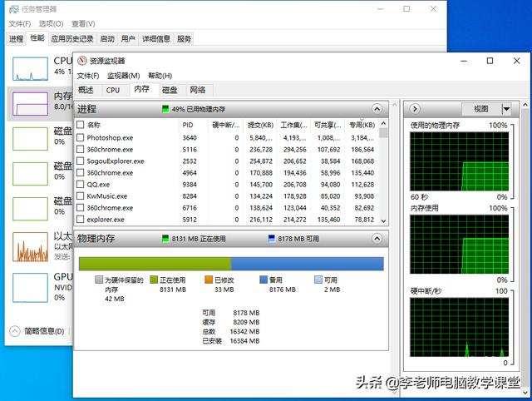Open the 查看(V) menu in Task Manager
This screenshot has height=401, width=532.
(83, 24)
